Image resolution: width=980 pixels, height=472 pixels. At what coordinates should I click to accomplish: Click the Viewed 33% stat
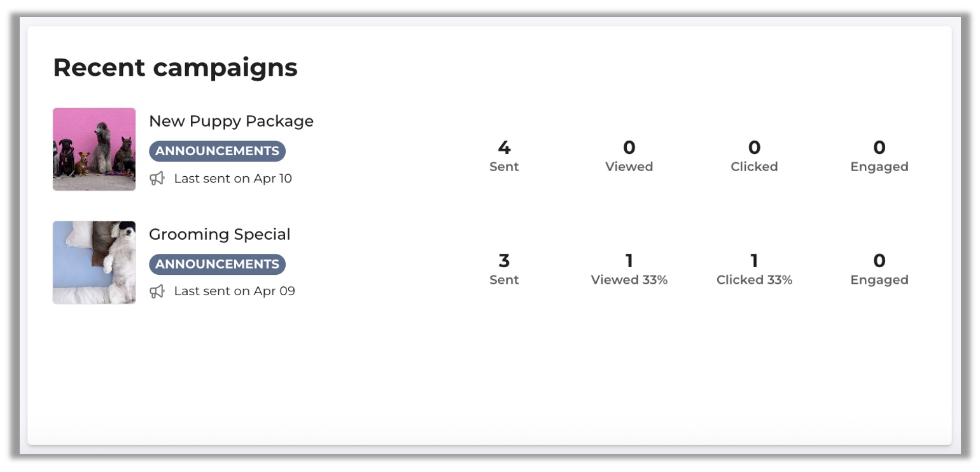coord(629,269)
